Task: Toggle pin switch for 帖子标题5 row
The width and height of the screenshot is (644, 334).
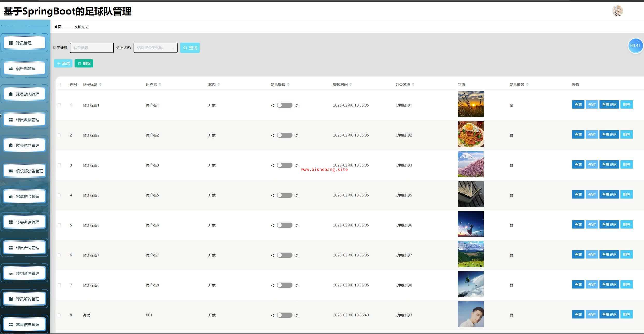Action: point(284,195)
